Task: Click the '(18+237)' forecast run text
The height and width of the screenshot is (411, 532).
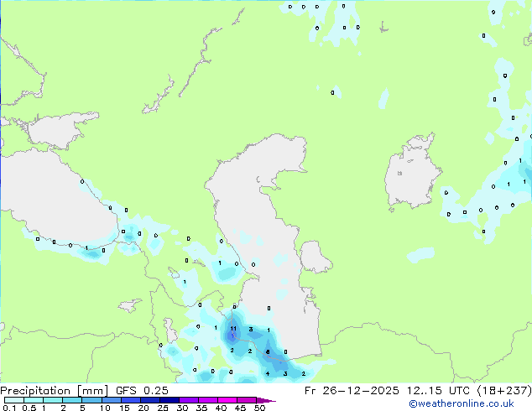Action: click(x=504, y=391)
